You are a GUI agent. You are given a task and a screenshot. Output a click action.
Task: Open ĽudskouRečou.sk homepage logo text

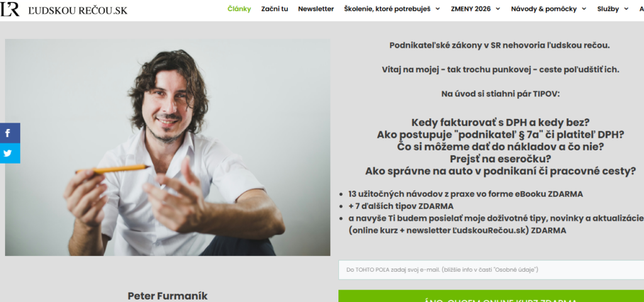77,10
